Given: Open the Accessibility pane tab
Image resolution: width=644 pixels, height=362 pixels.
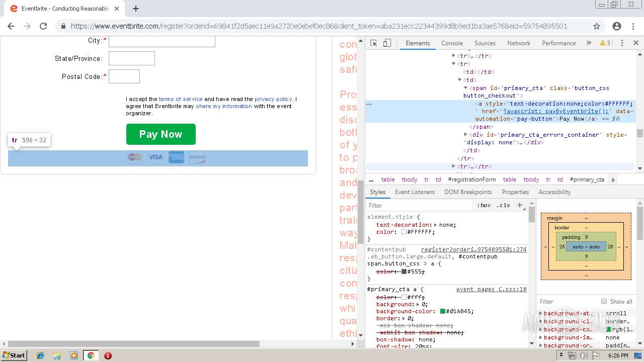Looking at the screenshot, I should [x=554, y=192].
